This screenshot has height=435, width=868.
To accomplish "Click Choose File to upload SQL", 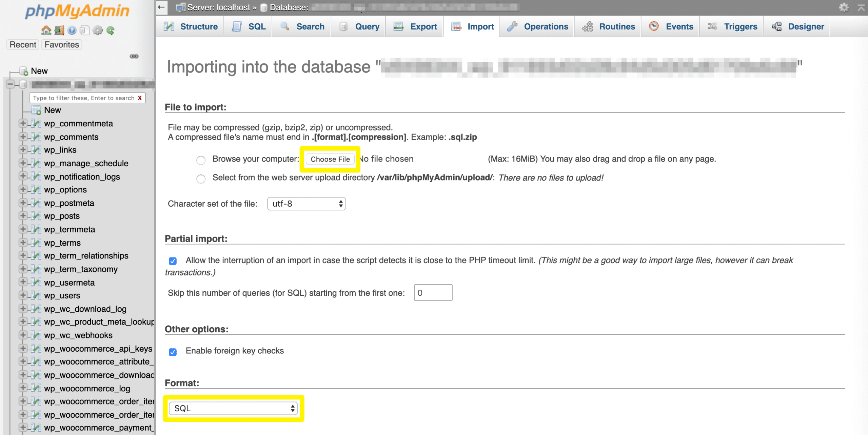I will point(330,159).
